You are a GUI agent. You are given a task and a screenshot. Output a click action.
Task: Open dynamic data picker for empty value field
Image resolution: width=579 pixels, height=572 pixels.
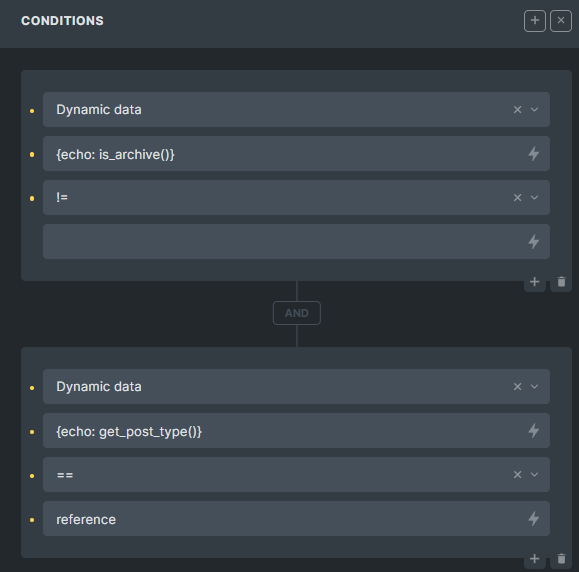[x=534, y=242]
